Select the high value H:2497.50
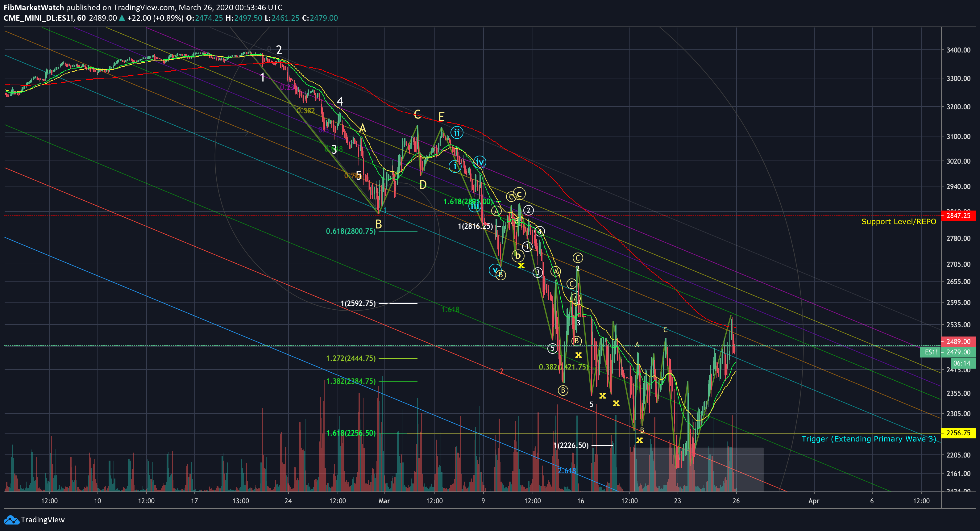 (x=244, y=18)
